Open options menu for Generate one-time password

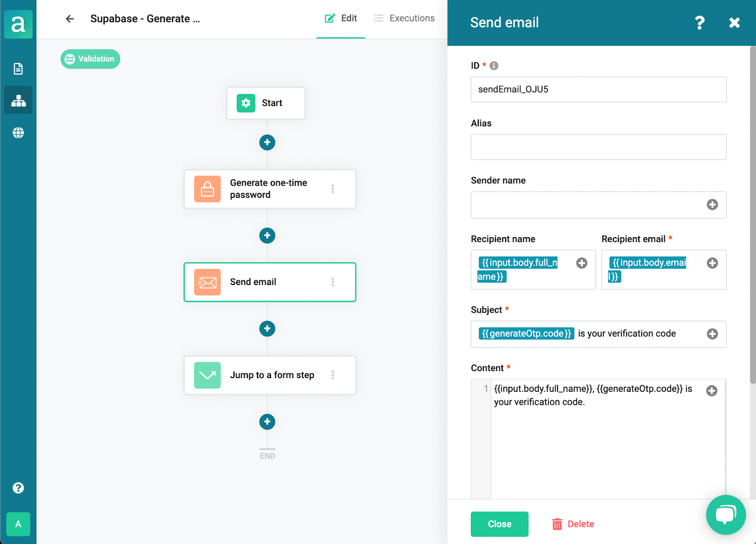coord(333,189)
